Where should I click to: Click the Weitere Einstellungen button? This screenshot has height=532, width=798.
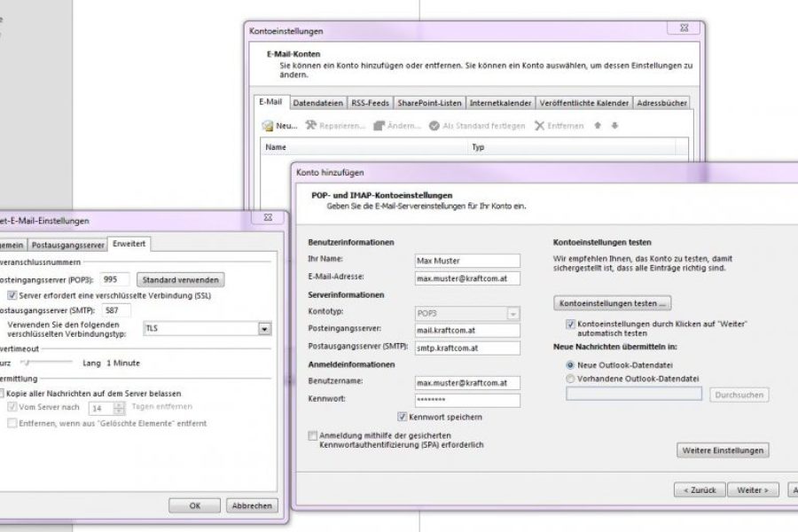(x=723, y=450)
